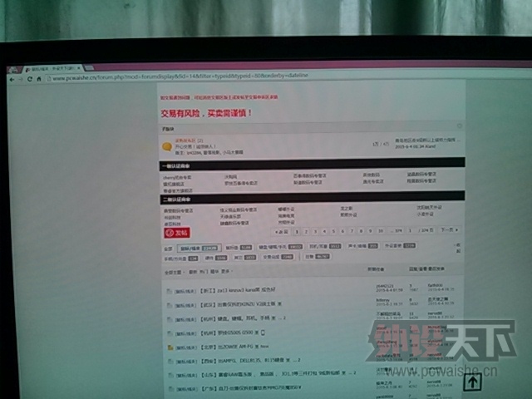Click the folder icon of first thread
Viewport: 532px width, 399px height.
(169, 291)
